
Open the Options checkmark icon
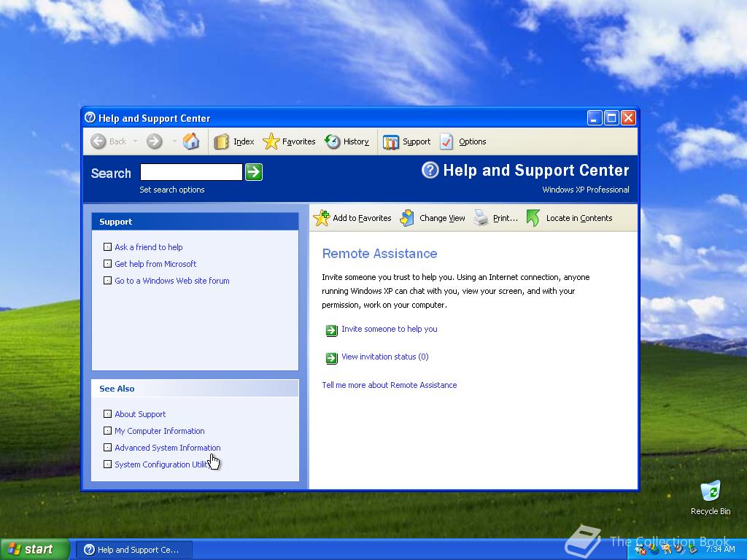pyautogui.click(x=446, y=141)
